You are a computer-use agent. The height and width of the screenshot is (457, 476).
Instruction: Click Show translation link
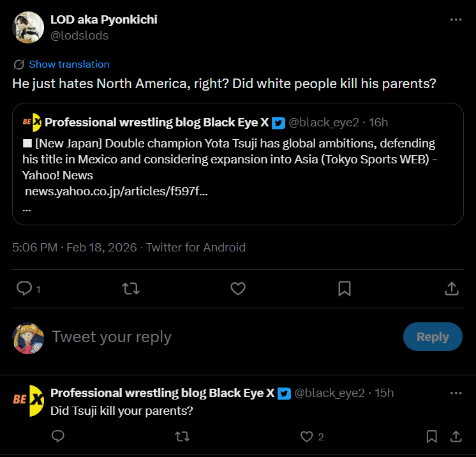69,64
